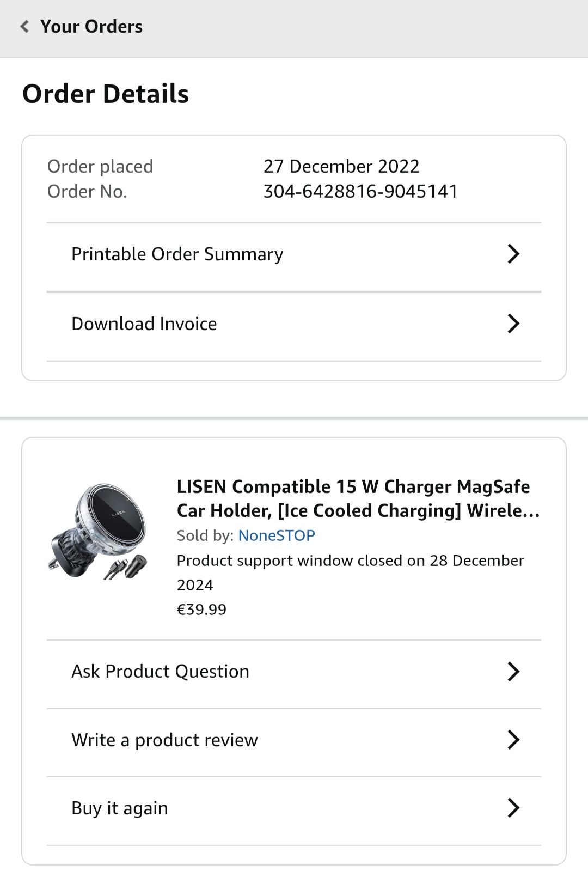The height and width of the screenshot is (871, 588).
Task: Click the €39.99 price text
Action: (201, 610)
